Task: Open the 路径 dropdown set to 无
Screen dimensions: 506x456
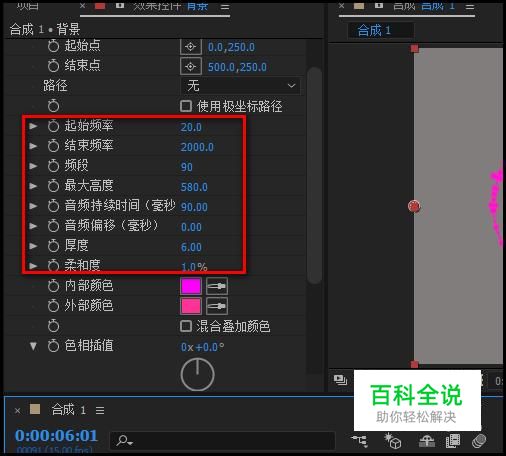Action: (240, 86)
